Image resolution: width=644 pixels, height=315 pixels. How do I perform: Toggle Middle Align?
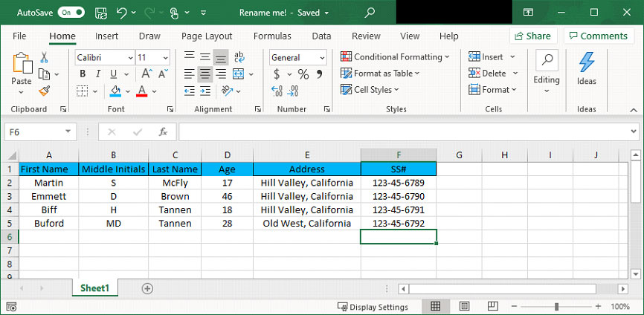[205, 57]
